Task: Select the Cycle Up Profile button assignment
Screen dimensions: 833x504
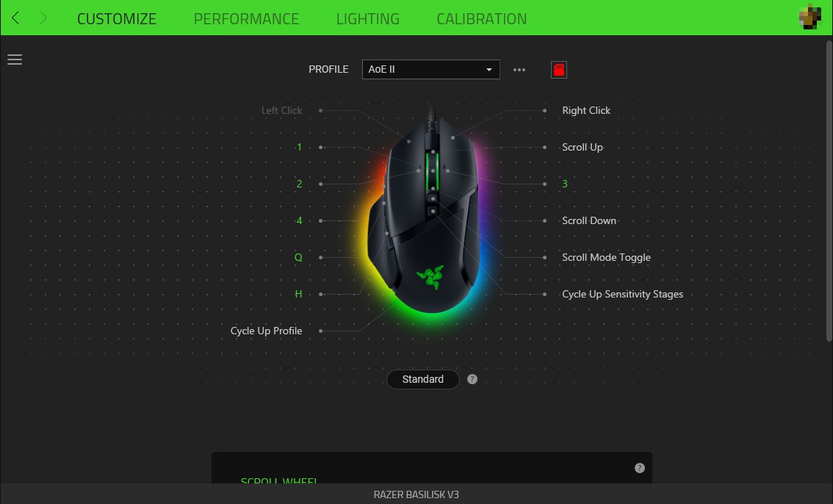Action: [x=266, y=331]
